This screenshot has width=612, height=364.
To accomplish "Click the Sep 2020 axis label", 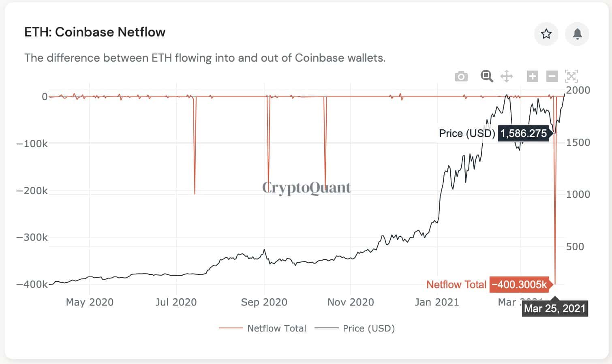I will 264,302.
